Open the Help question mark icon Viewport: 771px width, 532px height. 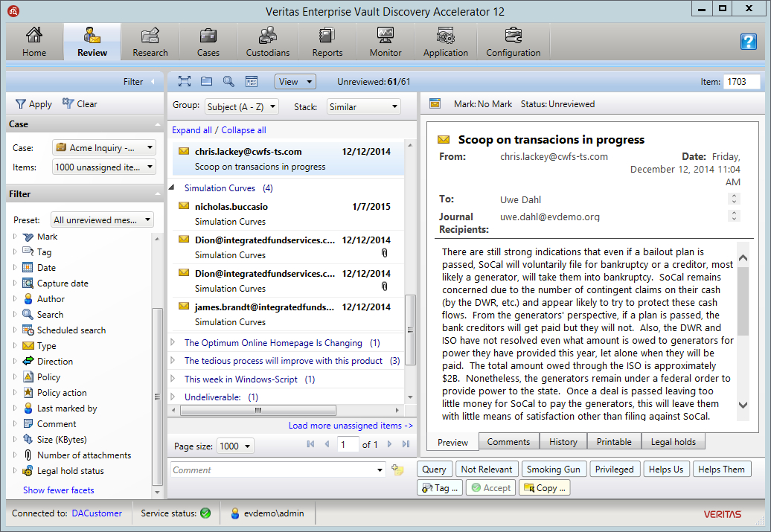tap(749, 42)
